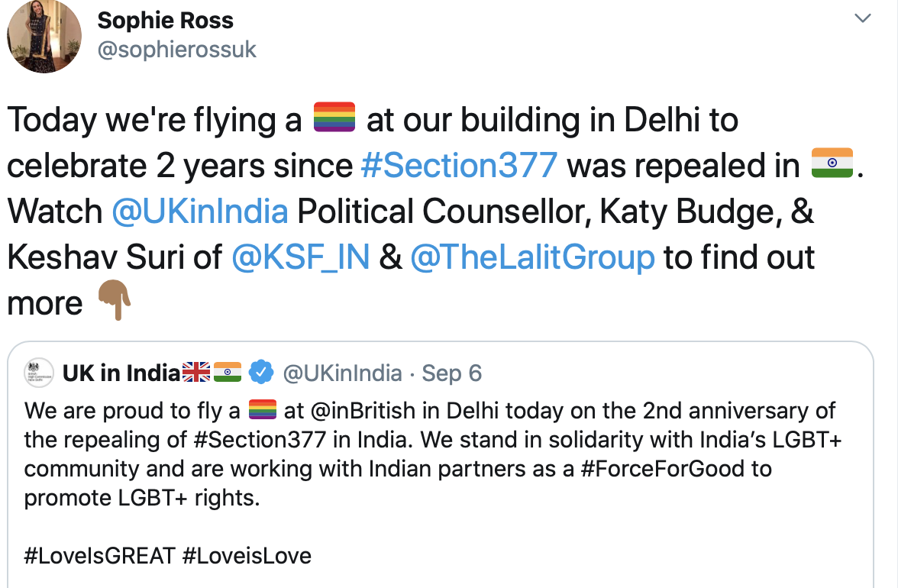
Task: Open the #LoveisLove hashtag
Action: click(x=247, y=555)
